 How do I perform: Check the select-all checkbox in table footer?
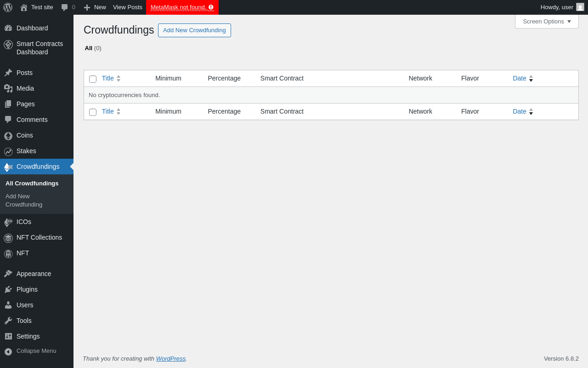93,112
